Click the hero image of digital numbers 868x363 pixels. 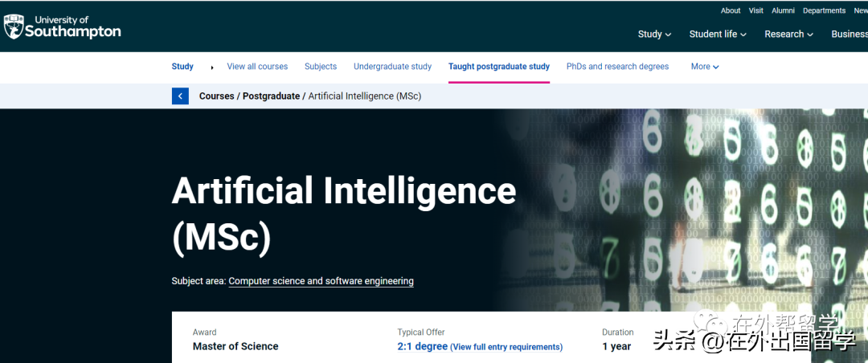pyautogui.click(x=681, y=210)
